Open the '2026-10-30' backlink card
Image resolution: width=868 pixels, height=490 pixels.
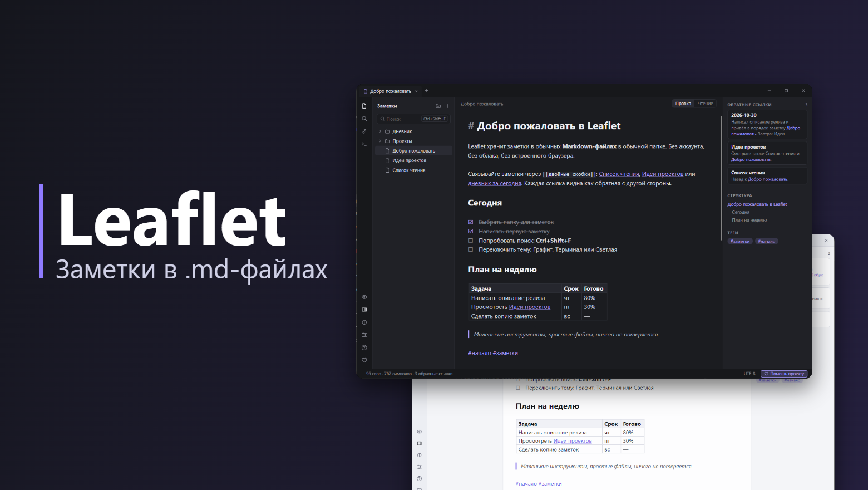pyautogui.click(x=767, y=125)
